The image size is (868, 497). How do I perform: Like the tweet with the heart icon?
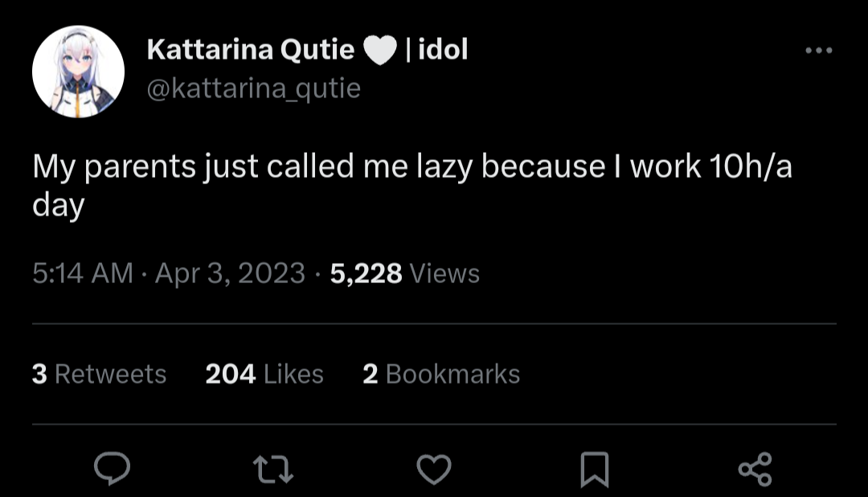pos(434,470)
